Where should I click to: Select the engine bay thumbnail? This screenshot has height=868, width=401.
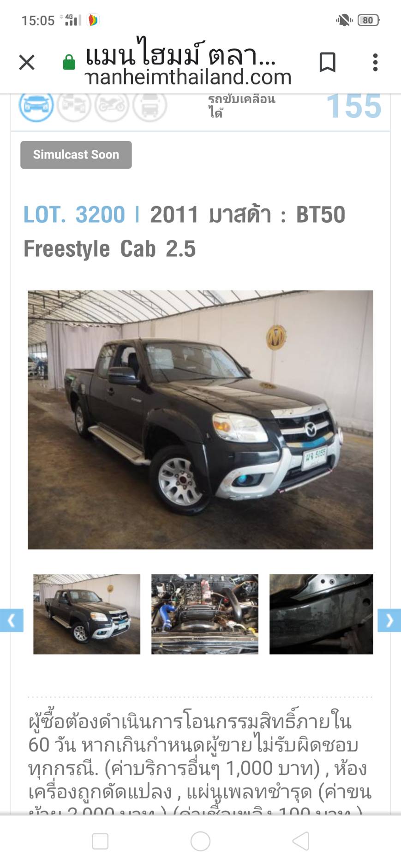click(x=205, y=614)
